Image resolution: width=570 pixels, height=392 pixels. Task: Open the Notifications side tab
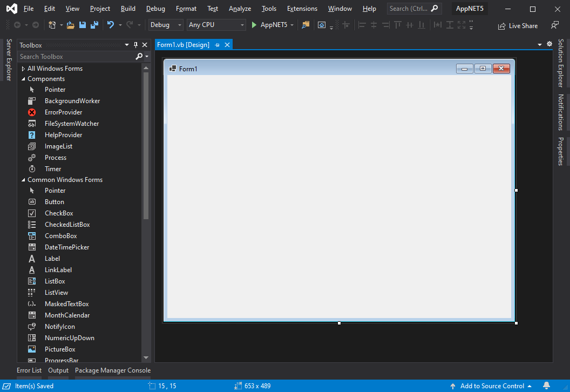pyautogui.click(x=560, y=112)
